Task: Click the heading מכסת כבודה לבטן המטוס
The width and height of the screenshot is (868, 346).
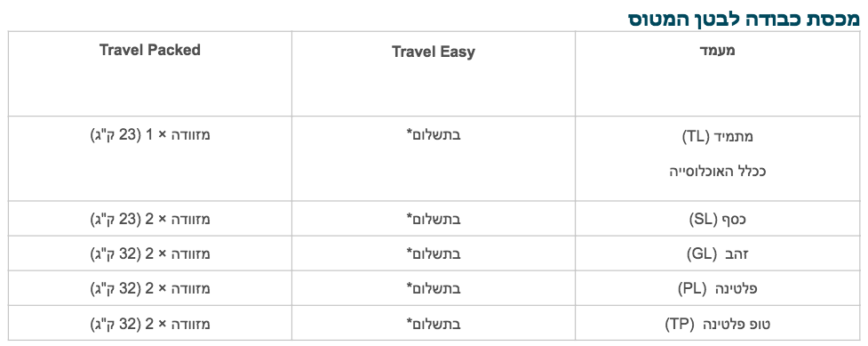Action: 744,18
